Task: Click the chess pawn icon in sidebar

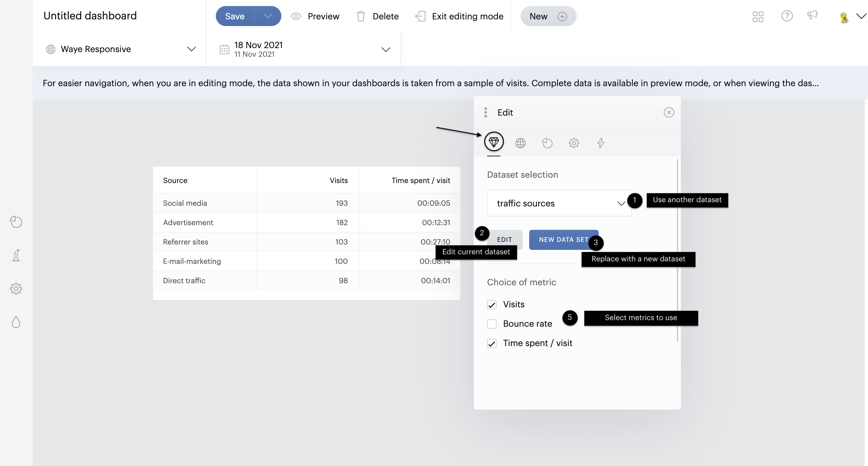Action: coord(16,256)
